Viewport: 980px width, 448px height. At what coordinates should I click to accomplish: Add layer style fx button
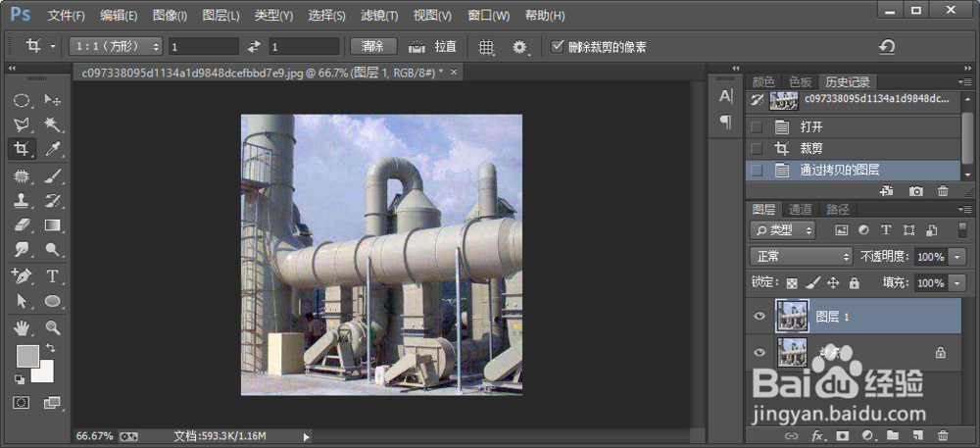pos(817,435)
